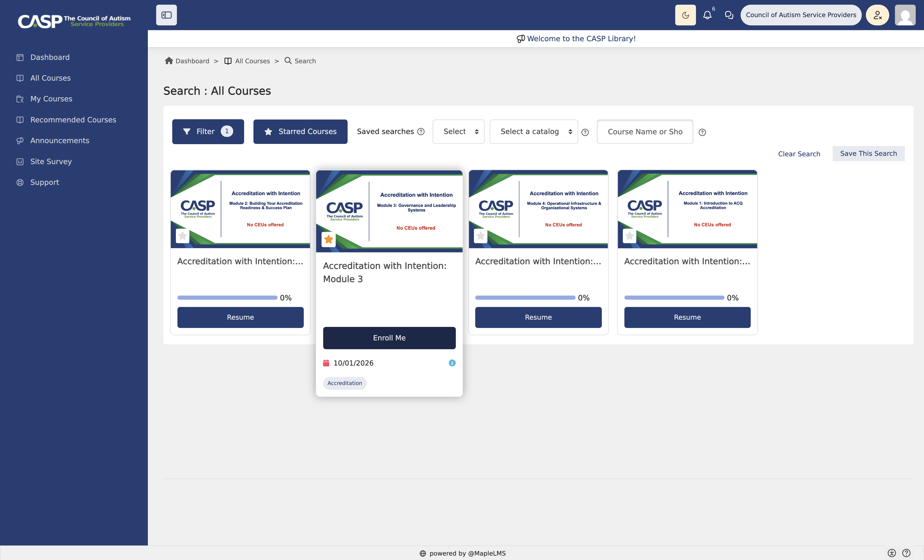Open the Module 1 course thumbnail
This screenshot has height=560, width=924.
[687, 209]
